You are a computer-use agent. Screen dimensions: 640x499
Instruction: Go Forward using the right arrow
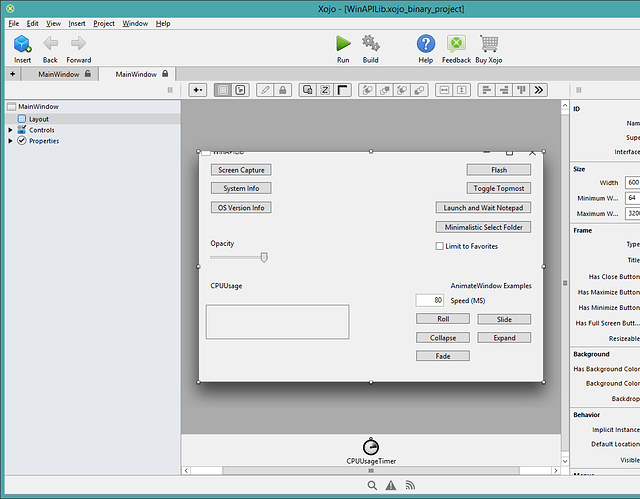coord(78,43)
